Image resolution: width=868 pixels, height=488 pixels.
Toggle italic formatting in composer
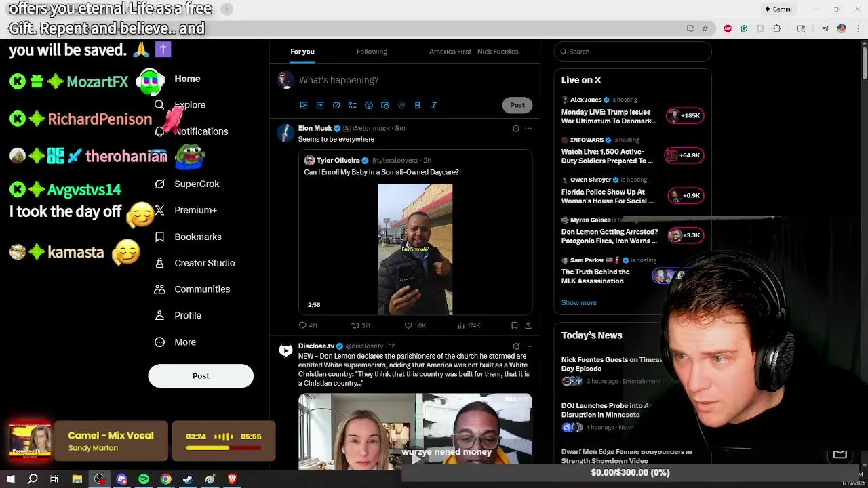(434, 105)
